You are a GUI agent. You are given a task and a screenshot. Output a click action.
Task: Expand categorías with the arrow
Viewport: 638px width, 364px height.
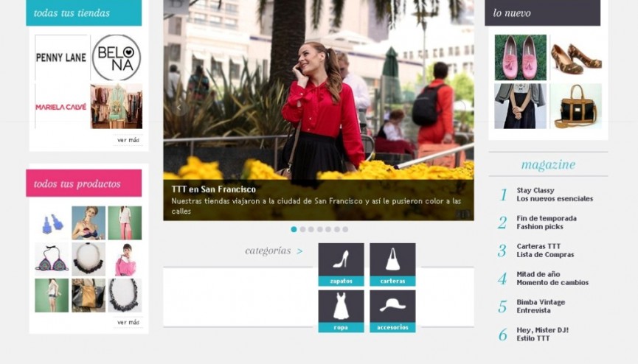[300, 251]
